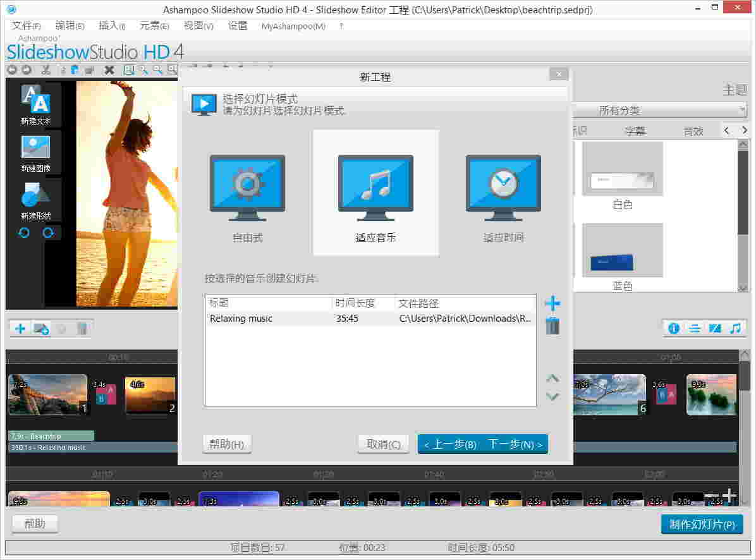Click the Cut icon in the toolbar
This screenshot has width=756, height=560.
click(x=46, y=70)
